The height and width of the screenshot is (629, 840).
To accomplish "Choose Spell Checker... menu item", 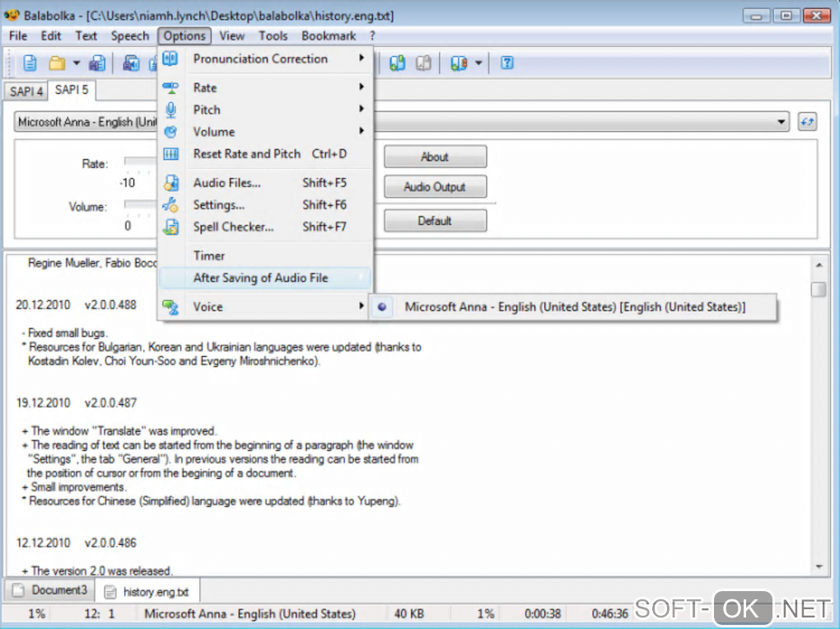I will [x=264, y=226].
